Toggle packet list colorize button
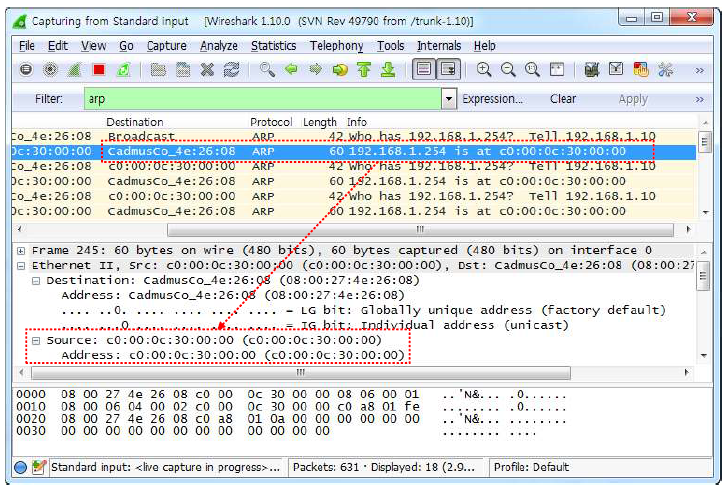 coord(424,70)
